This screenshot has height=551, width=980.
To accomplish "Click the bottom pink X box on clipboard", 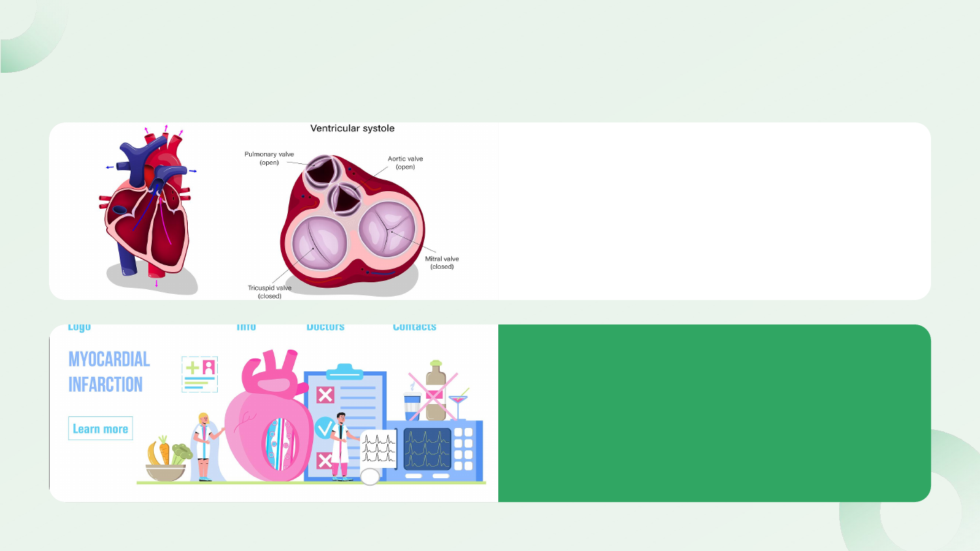I will (x=325, y=461).
